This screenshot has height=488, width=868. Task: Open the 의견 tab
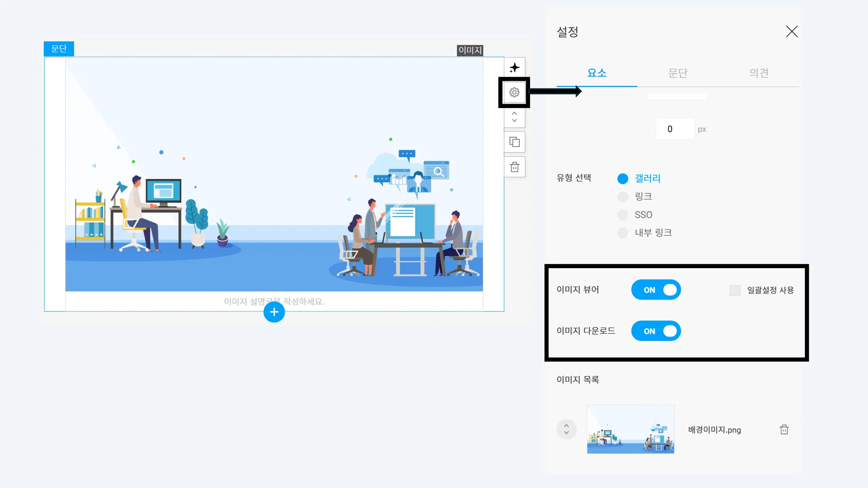[759, 73]
